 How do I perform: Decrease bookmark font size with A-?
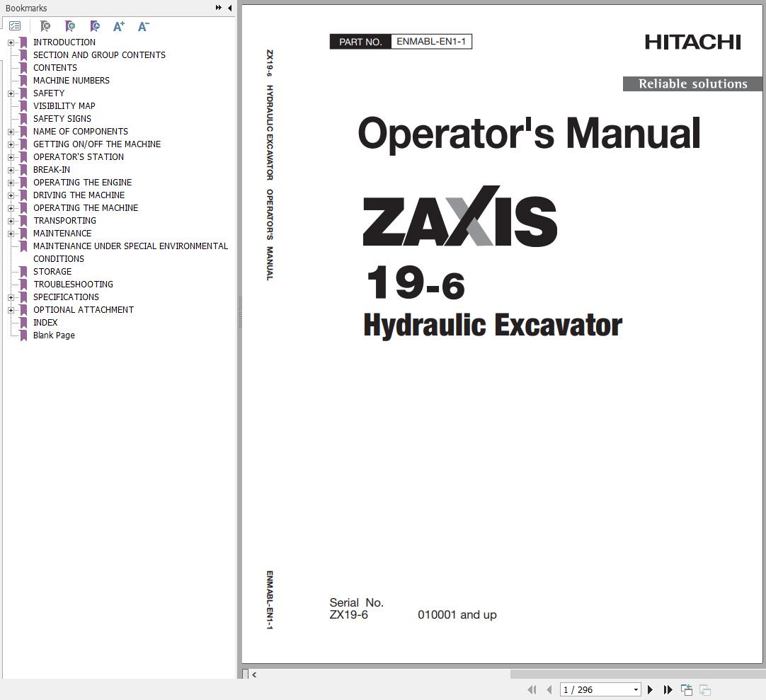[143, 26]
